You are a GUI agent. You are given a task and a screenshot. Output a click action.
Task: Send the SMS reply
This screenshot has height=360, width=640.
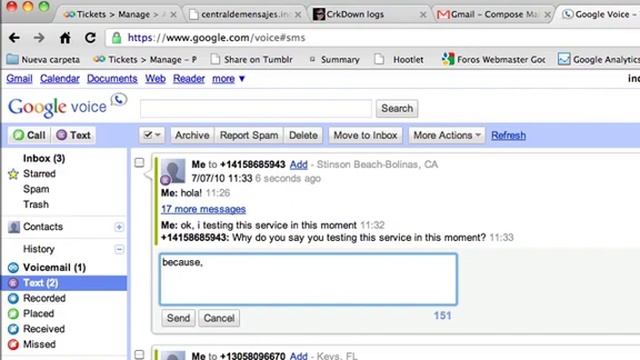178,318
